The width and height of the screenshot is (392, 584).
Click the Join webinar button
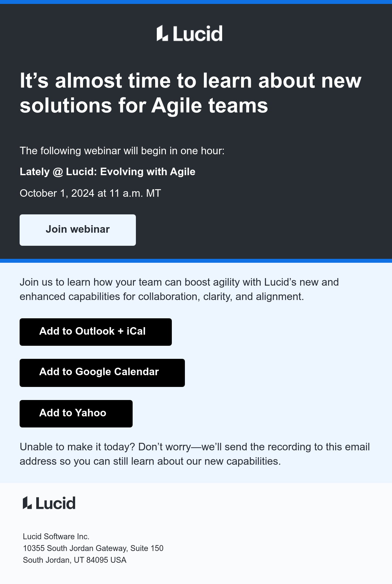78,230
